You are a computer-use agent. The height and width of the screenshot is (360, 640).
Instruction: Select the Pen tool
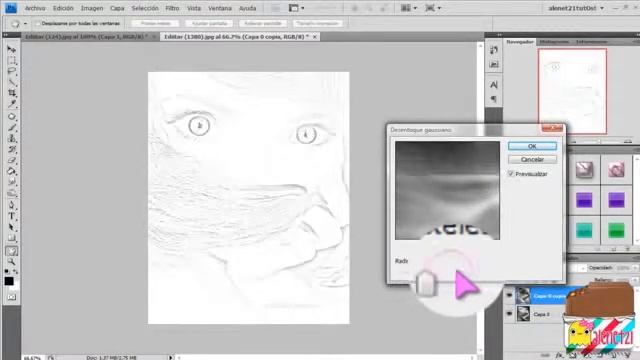coord(11,205)
